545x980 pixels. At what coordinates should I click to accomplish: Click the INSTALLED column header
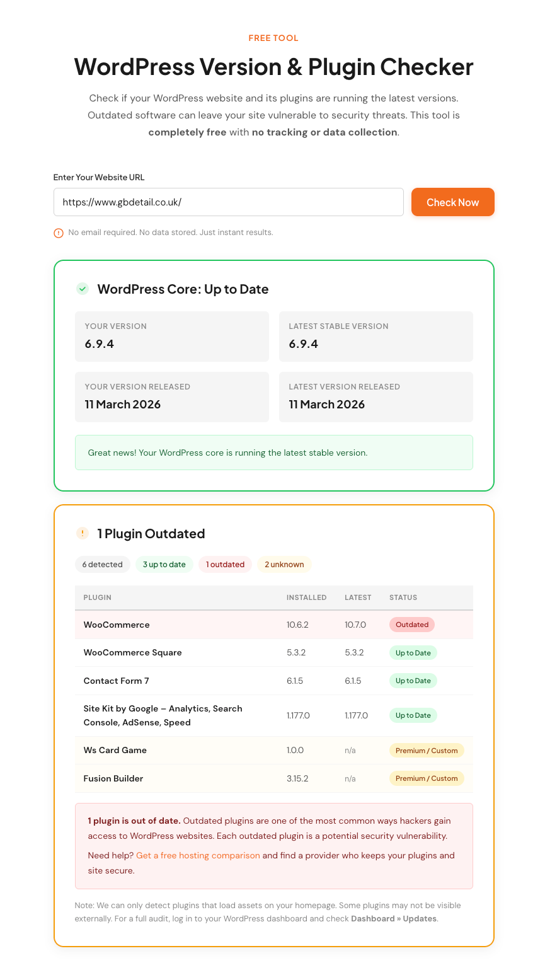point(307,597)
